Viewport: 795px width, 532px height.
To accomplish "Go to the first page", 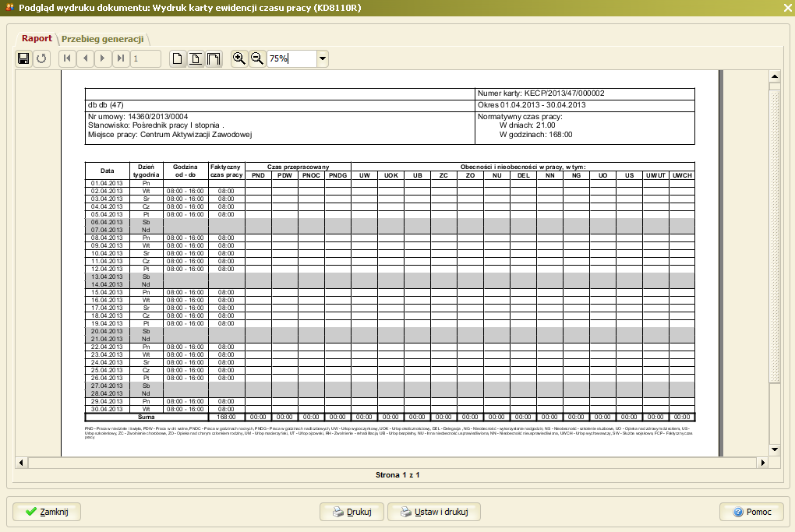I will point(67,58).
